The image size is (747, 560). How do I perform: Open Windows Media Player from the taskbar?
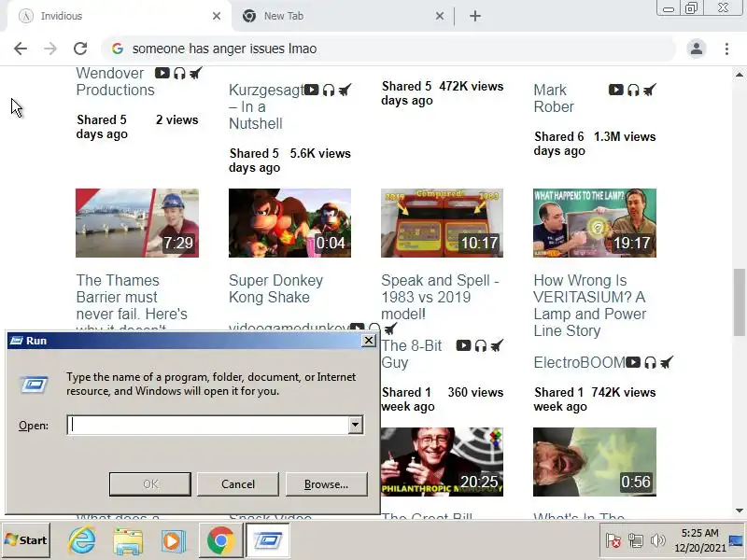click(173, 540)
